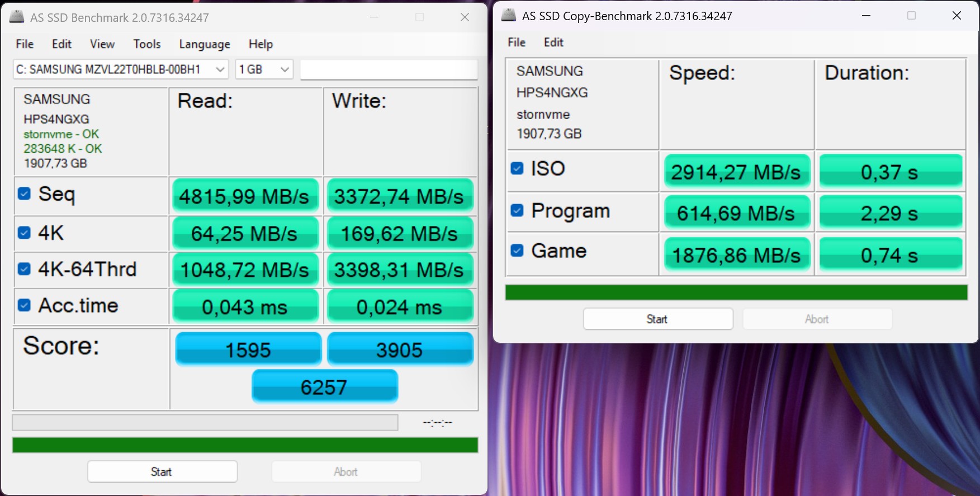
Task: Click the Game speed 1876,86 MB/s
Action: click(x=737, y=255)
